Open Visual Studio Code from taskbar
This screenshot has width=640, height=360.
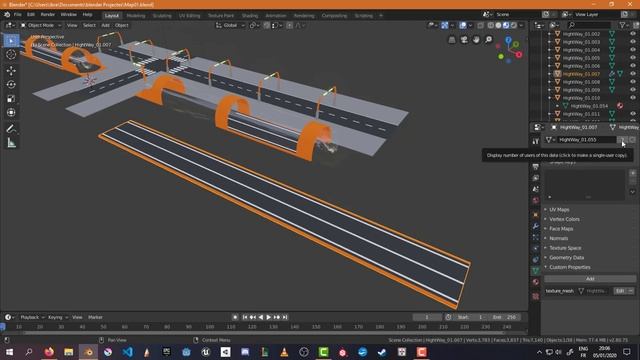click(127, 352)
